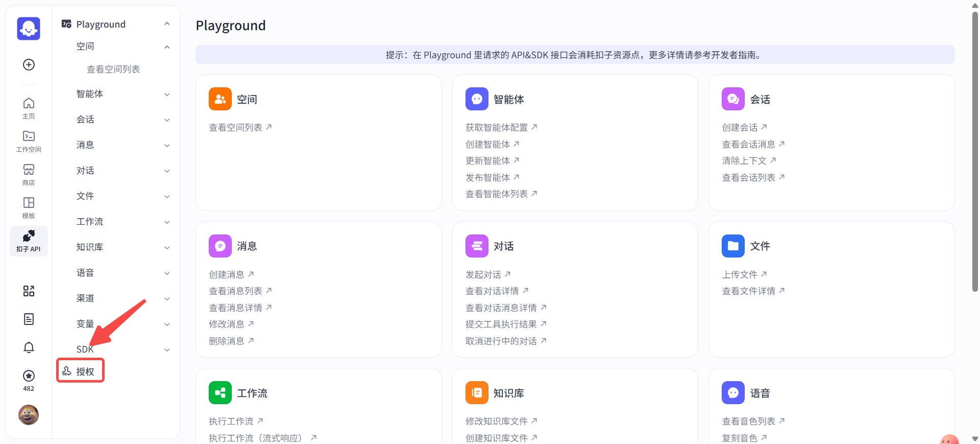The image size is (980, 444).
Task: Open 查看会话列表 link
Action: pyautogui.click(x=753, y=177)
